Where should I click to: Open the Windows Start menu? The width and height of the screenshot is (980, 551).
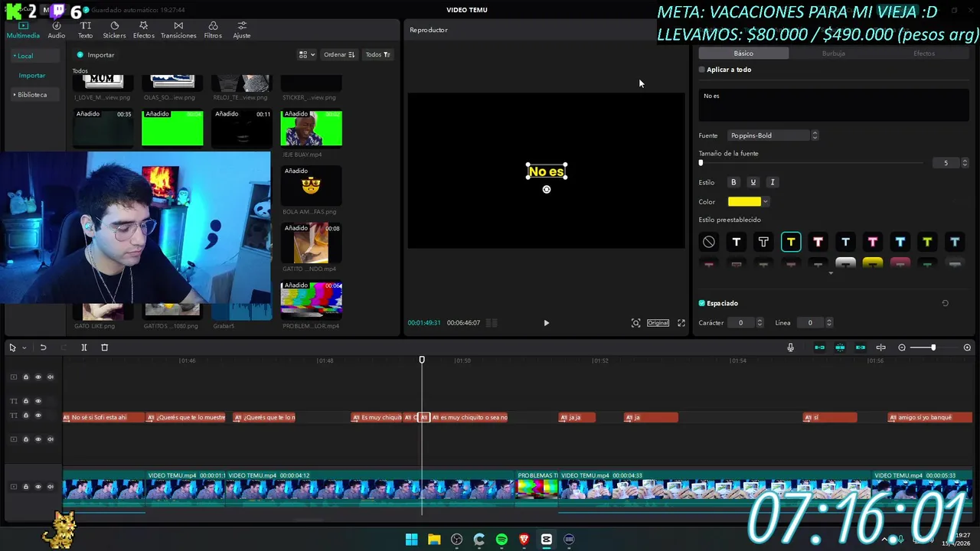point(411,540)
